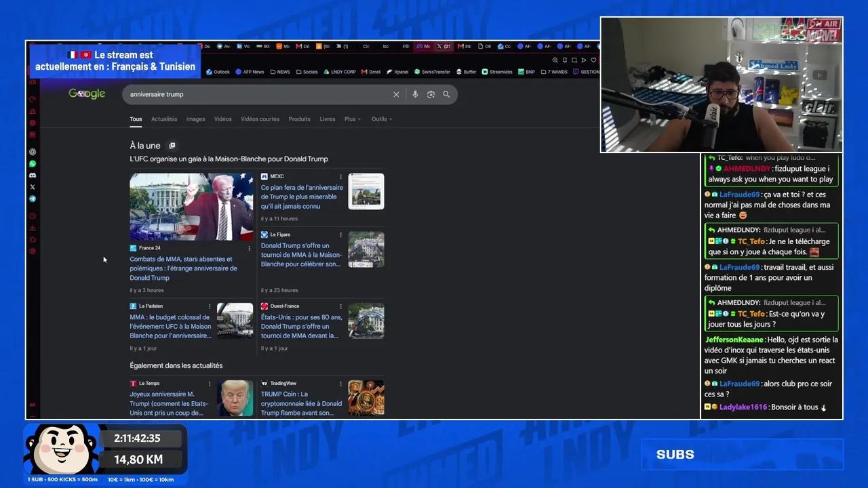This screenshot has width=868, height=488.
Task: Click the multi-card icon next to À la une
Action: click(x=172, y=146)
